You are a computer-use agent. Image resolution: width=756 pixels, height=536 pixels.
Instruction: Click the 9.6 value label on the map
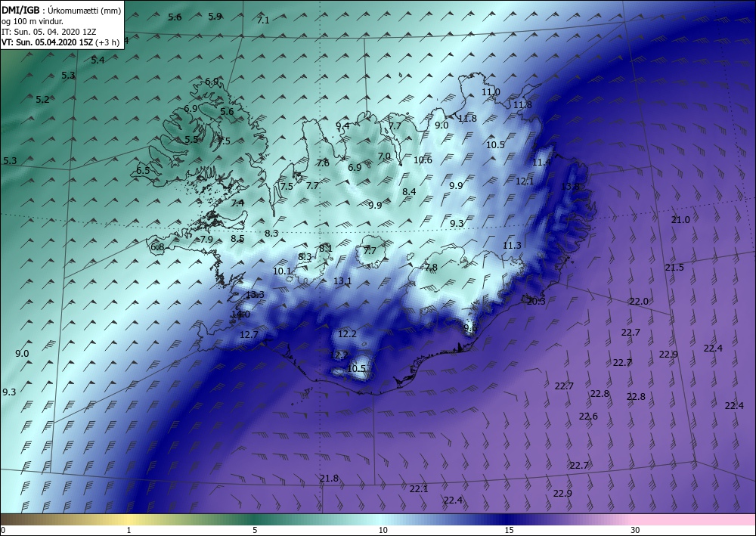[470, 328]
